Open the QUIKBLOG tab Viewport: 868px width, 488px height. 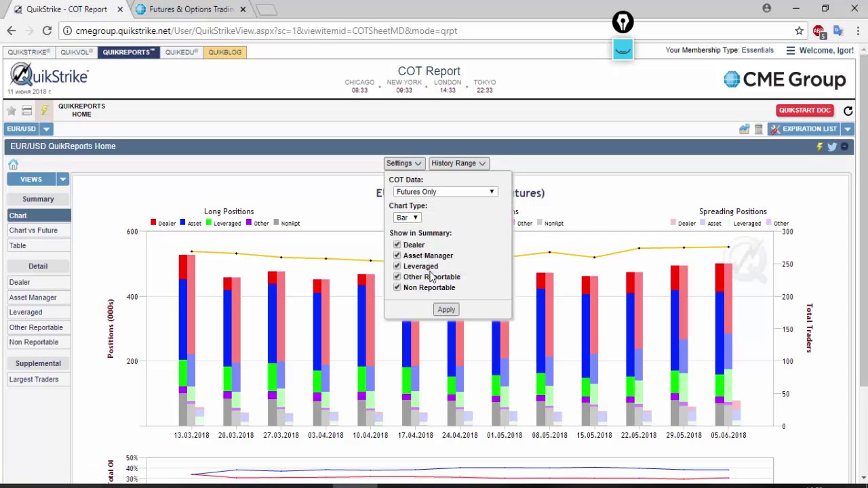point(225,52)
